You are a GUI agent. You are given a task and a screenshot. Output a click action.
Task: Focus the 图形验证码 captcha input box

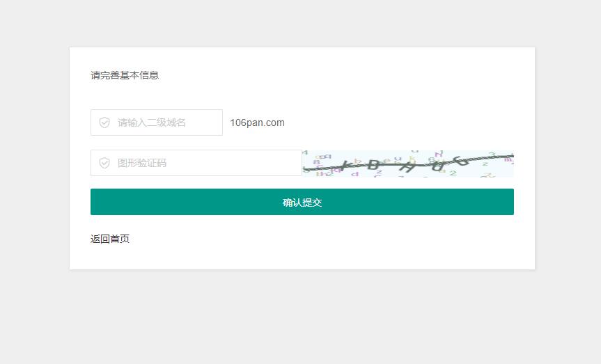click(x=196, y=163)
